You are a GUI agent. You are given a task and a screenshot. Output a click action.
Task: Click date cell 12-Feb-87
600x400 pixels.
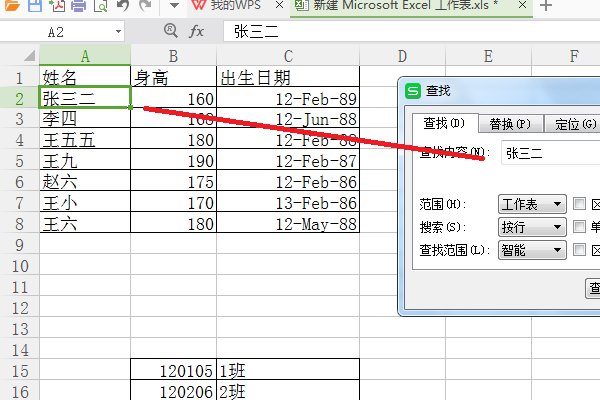(x=288, y=160)
